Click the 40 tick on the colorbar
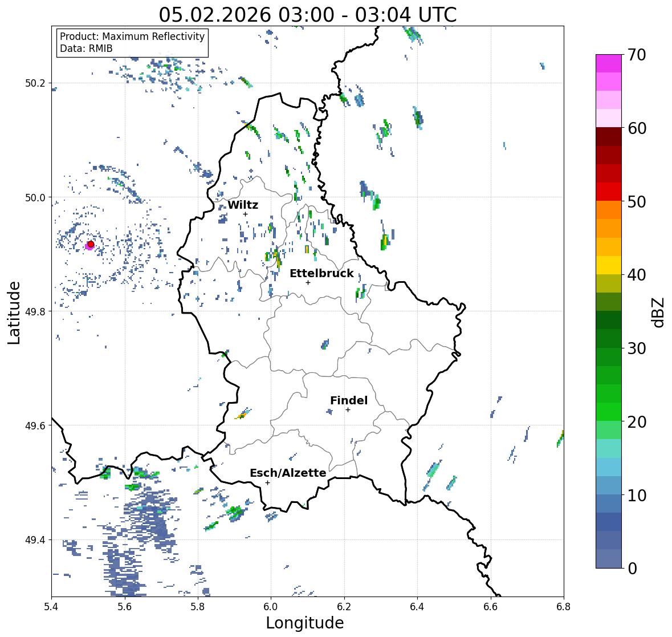The height and width of the screenshot is (637, 672). (x=637, y=275)
